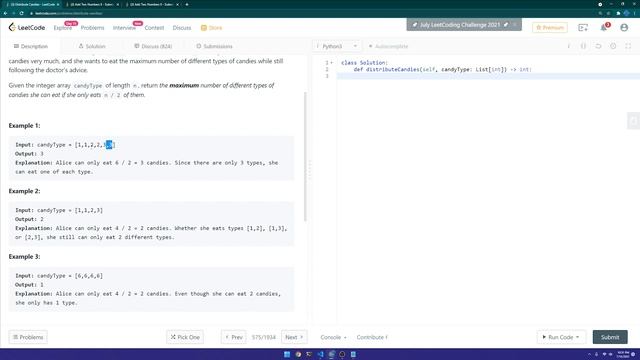
Task: Click the LeetCode logo
Action: [x=27, y=27]
